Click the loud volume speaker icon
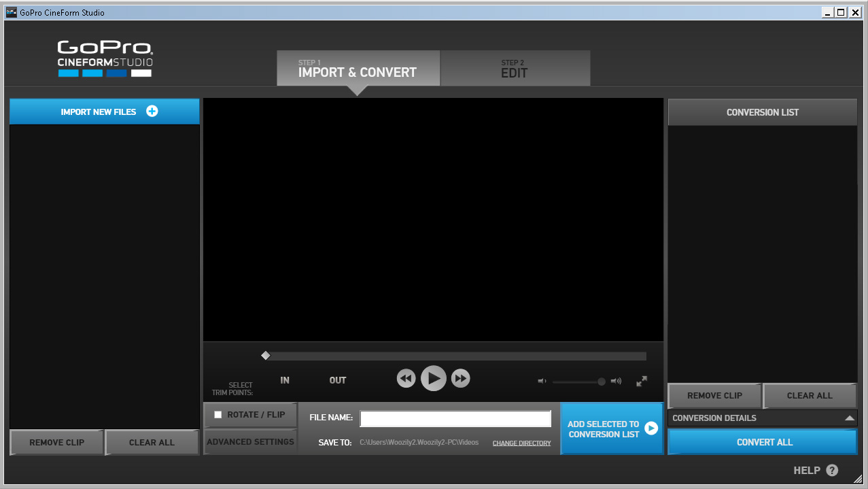This screenshot has height=489, width=868. 616,382
